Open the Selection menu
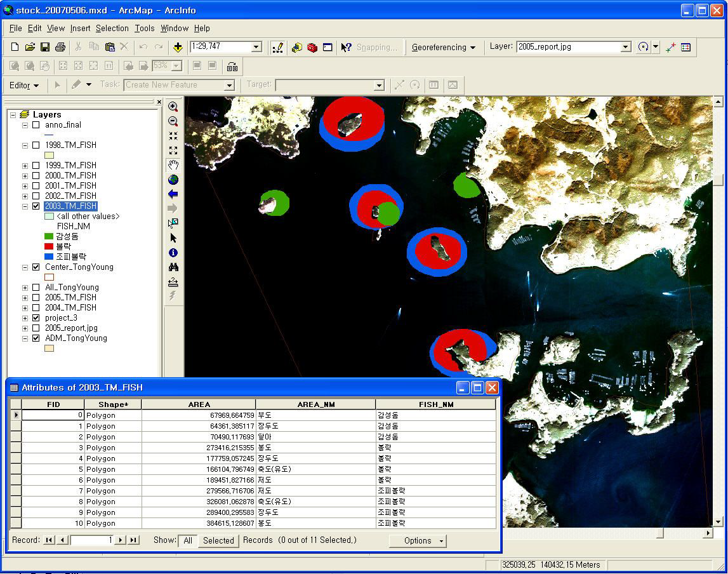This screenshot has width=728, height=574. tap(112, 29)
